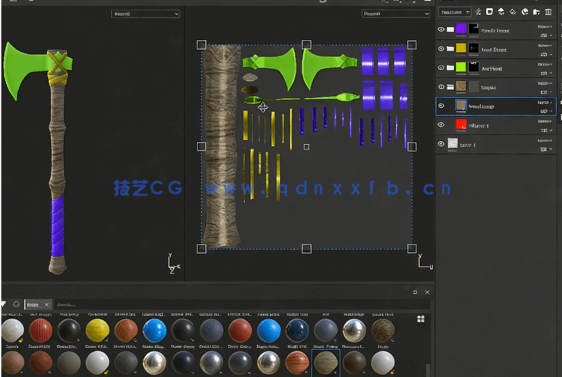The height and width of the screenshot is (377, 562).
Task: Click folder icon of the purple layer group
Action: 451,29
